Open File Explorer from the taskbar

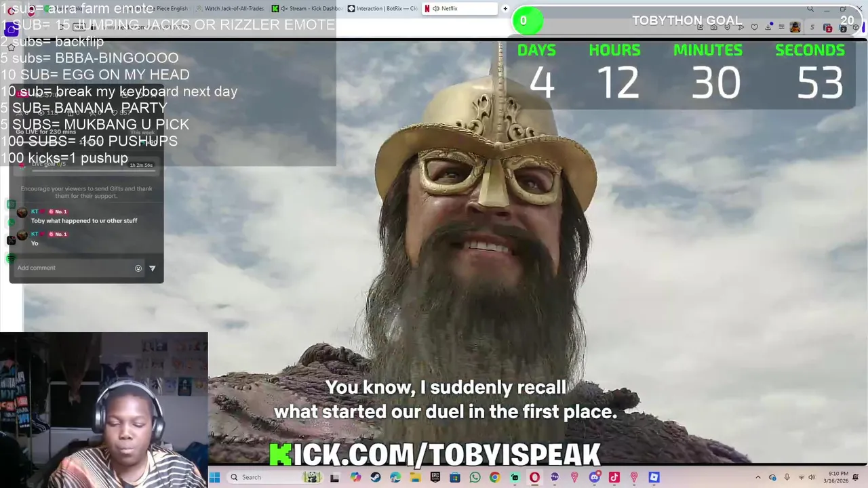pos(415,478)
